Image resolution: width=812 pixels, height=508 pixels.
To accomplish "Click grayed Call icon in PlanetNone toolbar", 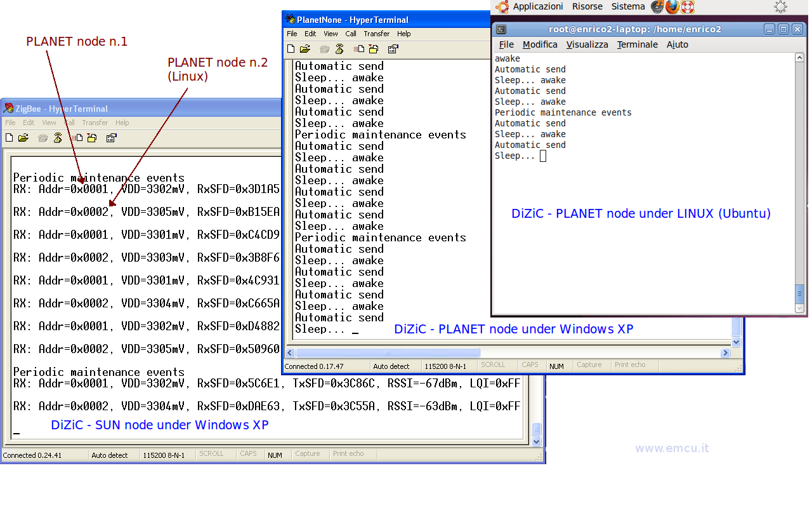I will click(x=324, y=49).
